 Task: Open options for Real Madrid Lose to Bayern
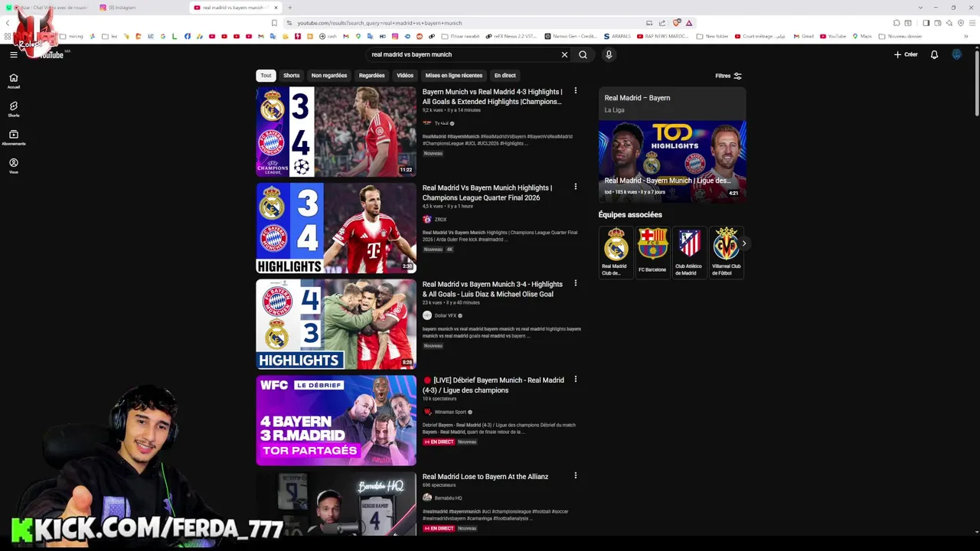tap(576, 475)
